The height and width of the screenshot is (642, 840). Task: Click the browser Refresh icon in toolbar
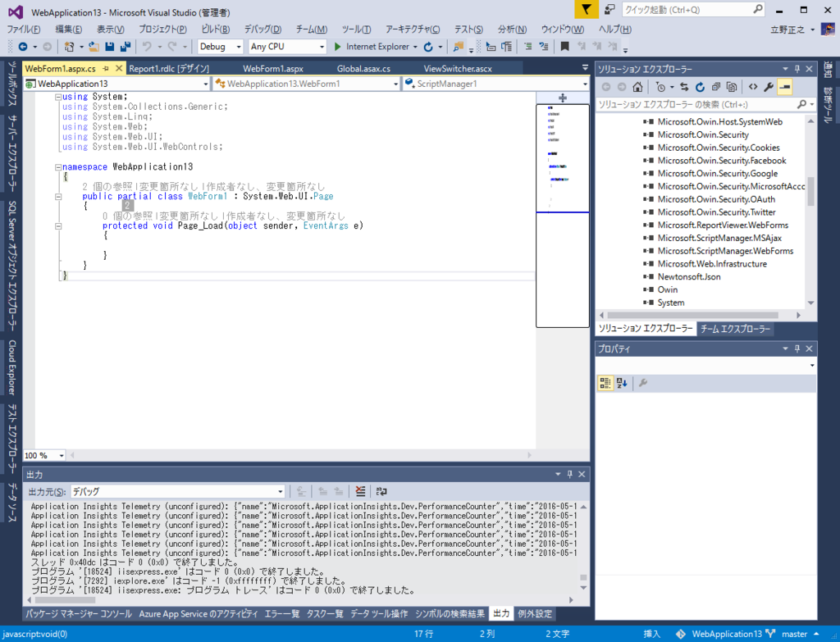428,47
